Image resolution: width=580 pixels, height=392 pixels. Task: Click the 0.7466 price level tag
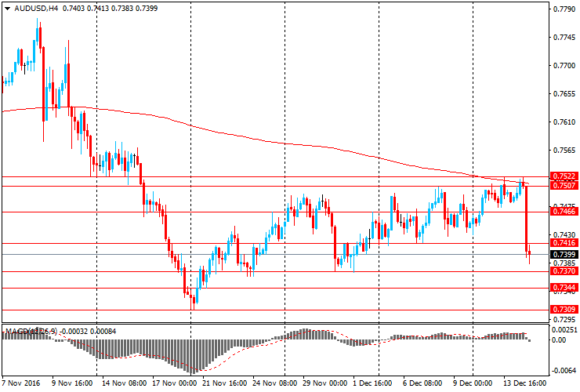click(x=564, y=211)
